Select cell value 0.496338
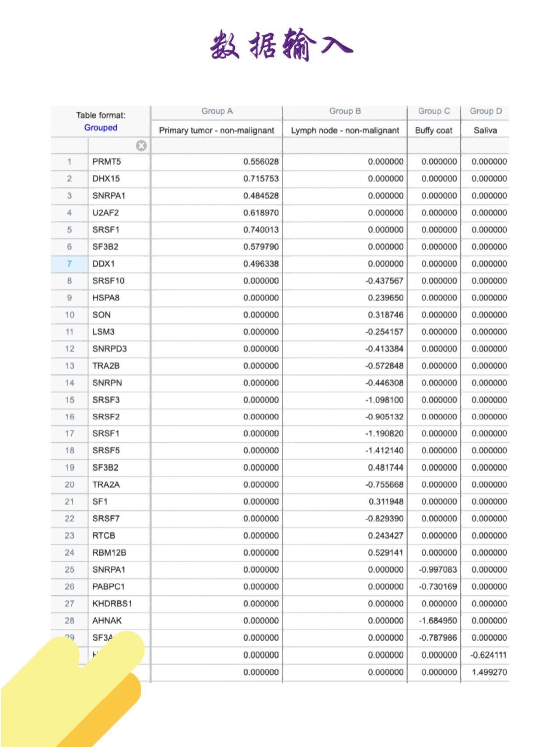The image size is (560, 747). 261,264
